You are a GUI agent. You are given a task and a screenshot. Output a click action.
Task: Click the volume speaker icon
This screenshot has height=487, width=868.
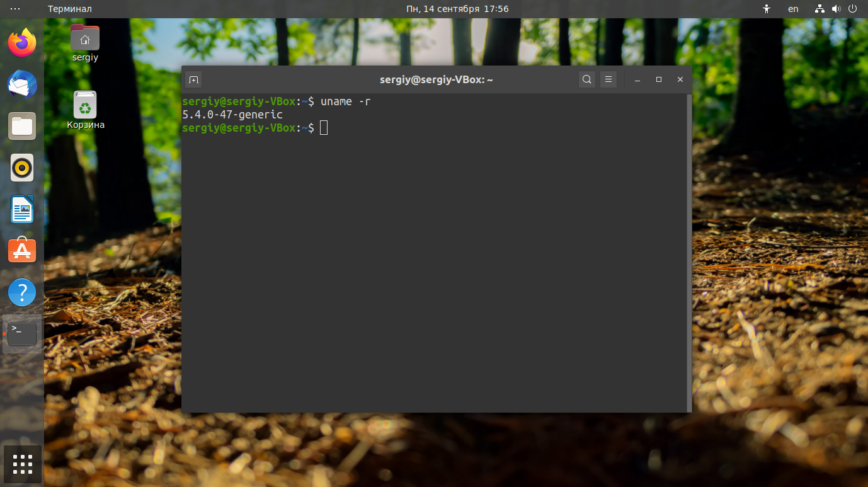click(x=836, y=9)
